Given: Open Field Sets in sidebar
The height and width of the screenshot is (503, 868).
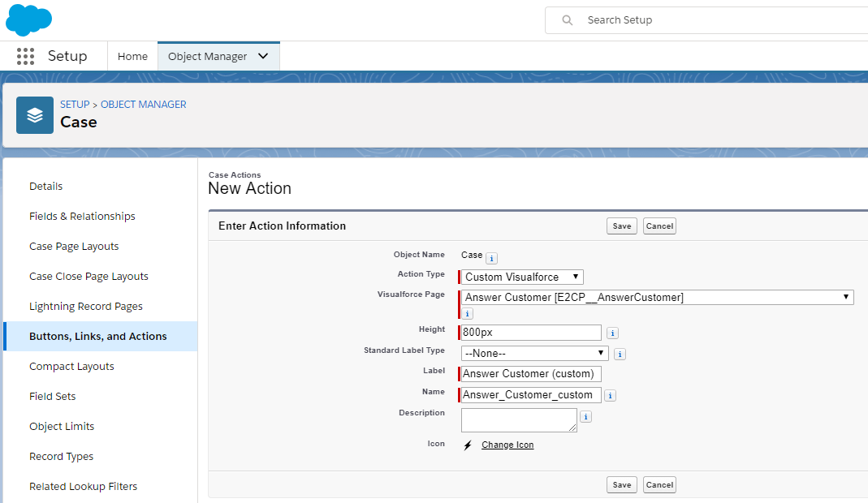Looking at the screenshot, I should click(x=53, y=396).
